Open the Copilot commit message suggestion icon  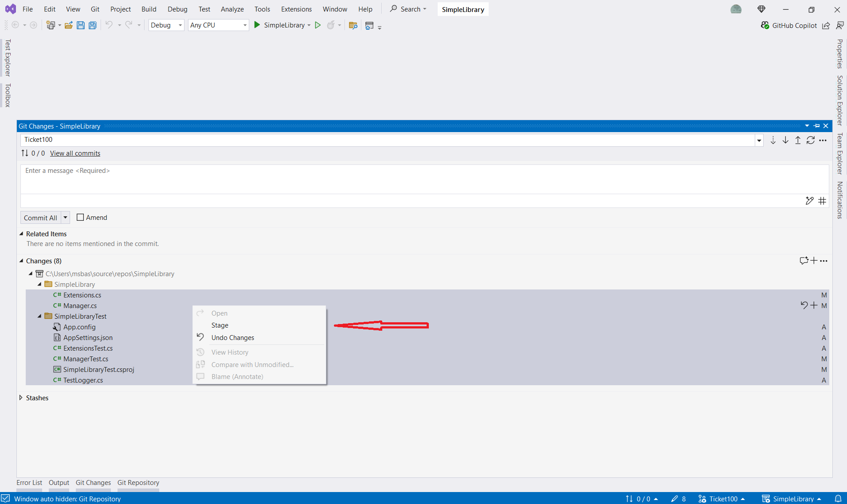(810, 201)
